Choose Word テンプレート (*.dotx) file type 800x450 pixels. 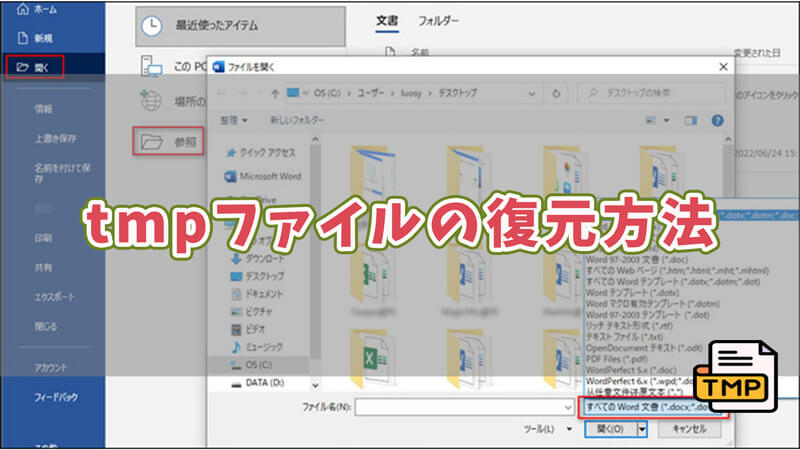tap(632, 293)
